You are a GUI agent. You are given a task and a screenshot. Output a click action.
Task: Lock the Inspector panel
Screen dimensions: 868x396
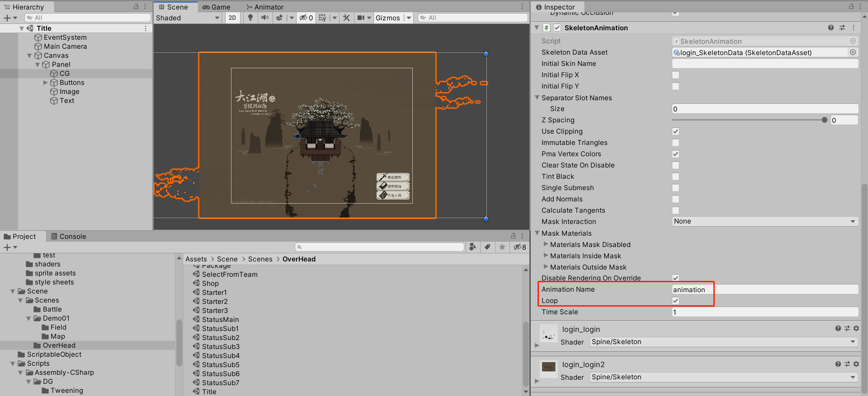[x=851, y=7]
